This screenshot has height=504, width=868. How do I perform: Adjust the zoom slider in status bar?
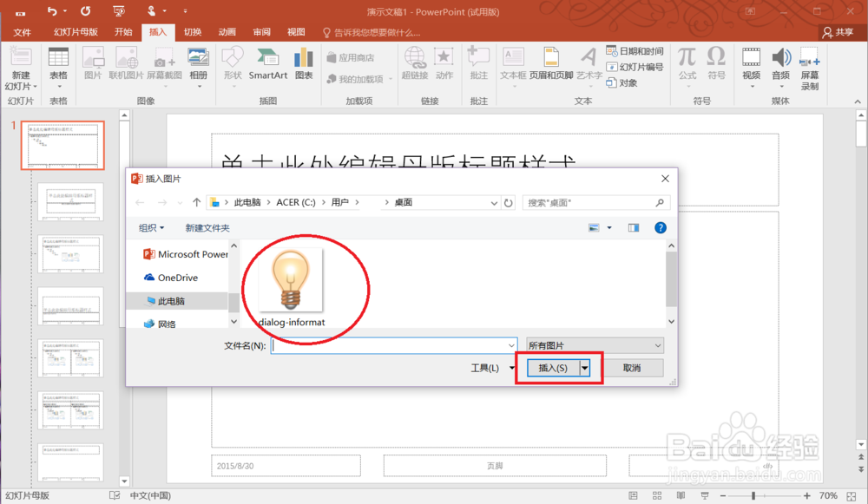coord(753,495)
